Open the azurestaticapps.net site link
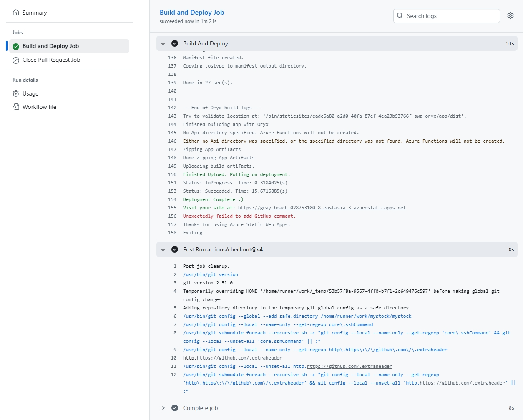523x420 pixels. 322,208
